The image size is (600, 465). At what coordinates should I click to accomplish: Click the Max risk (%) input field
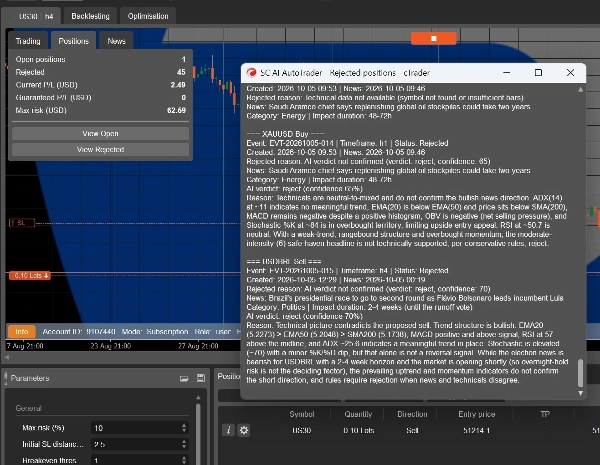(x=136, y=428)
